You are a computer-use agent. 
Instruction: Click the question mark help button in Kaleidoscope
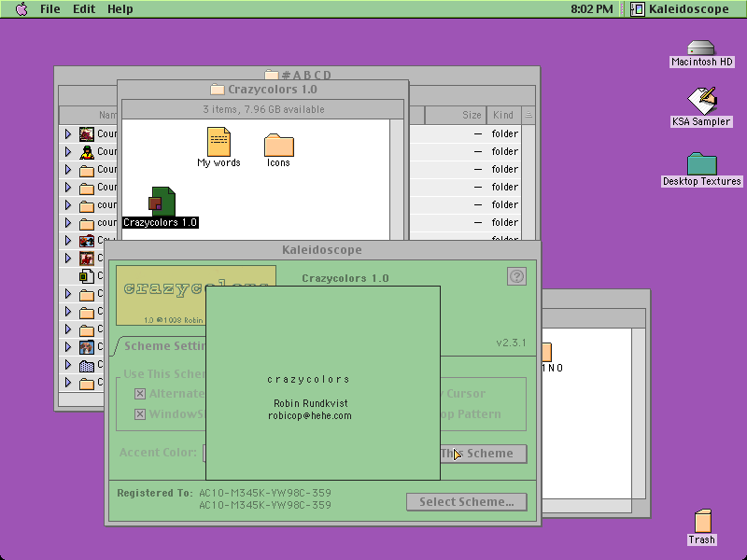coord(516,276)
